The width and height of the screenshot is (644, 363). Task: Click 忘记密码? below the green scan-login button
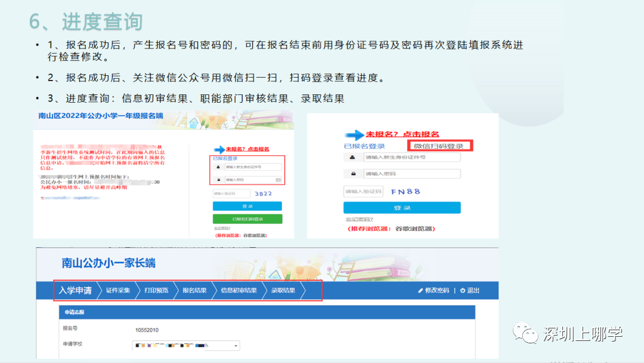(x=222, y=228)
